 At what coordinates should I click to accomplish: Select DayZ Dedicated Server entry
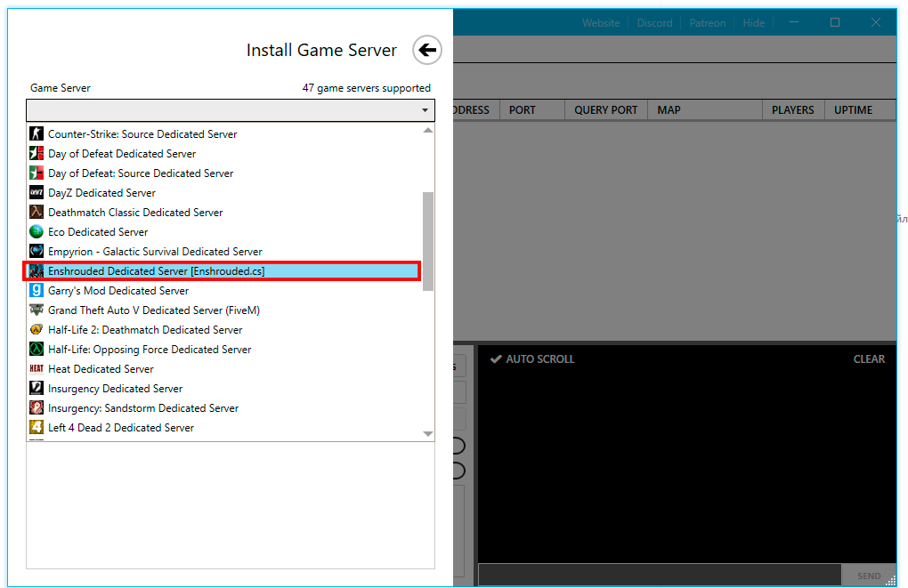(224, 193)
